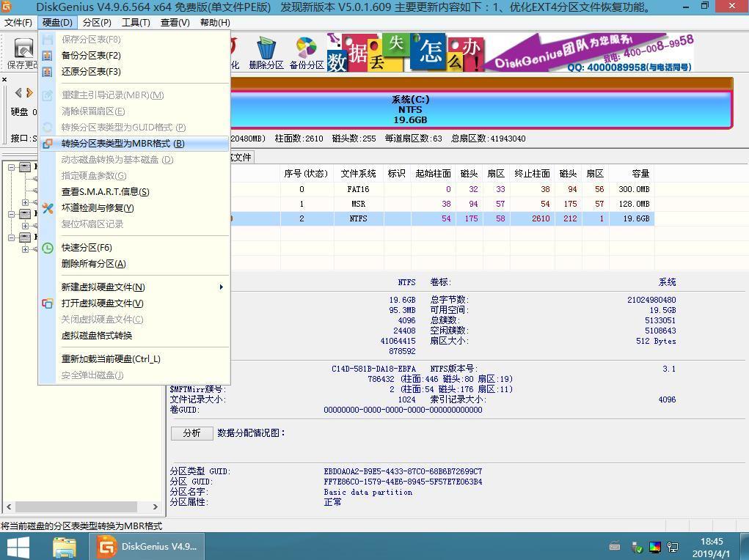The height and width of the screenshot is (560, 749).
Task: Select the MSR partition row
Action: [442, 204]
